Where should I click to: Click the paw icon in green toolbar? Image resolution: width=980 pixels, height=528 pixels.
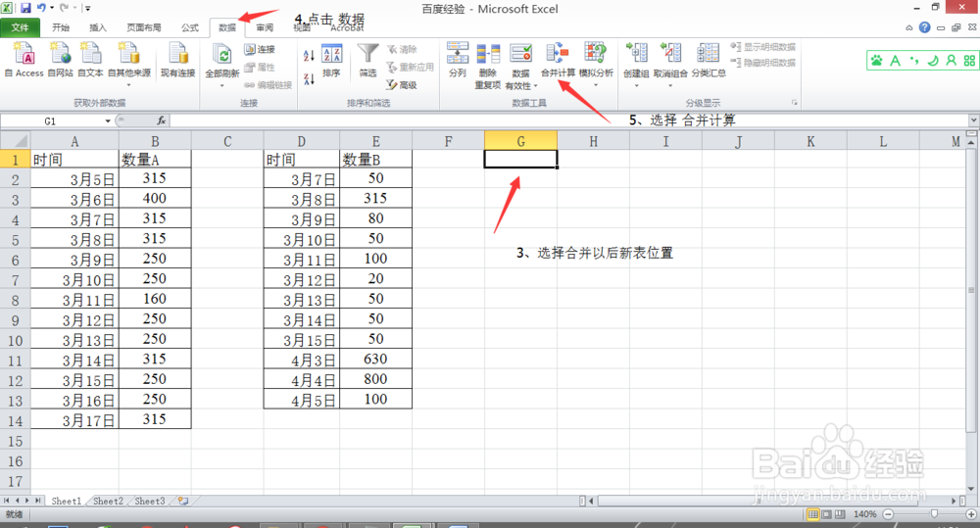877,61
